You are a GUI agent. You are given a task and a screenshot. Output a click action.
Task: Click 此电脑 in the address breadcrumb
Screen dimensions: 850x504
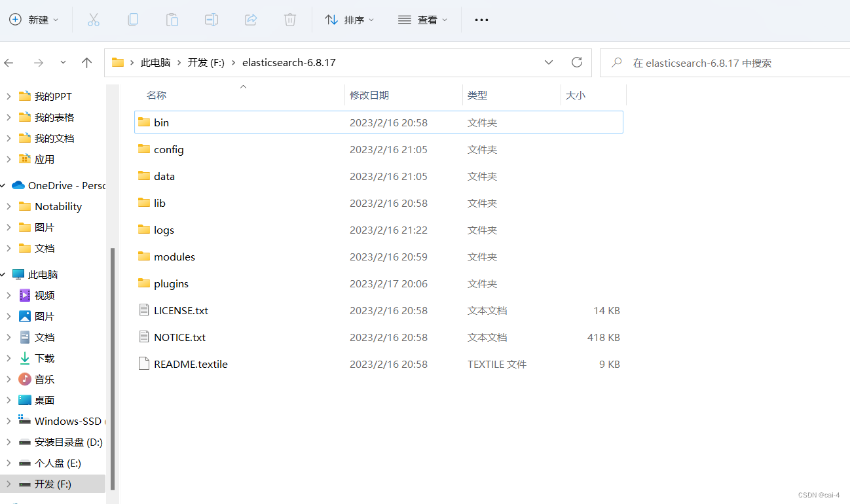(155, 63)
